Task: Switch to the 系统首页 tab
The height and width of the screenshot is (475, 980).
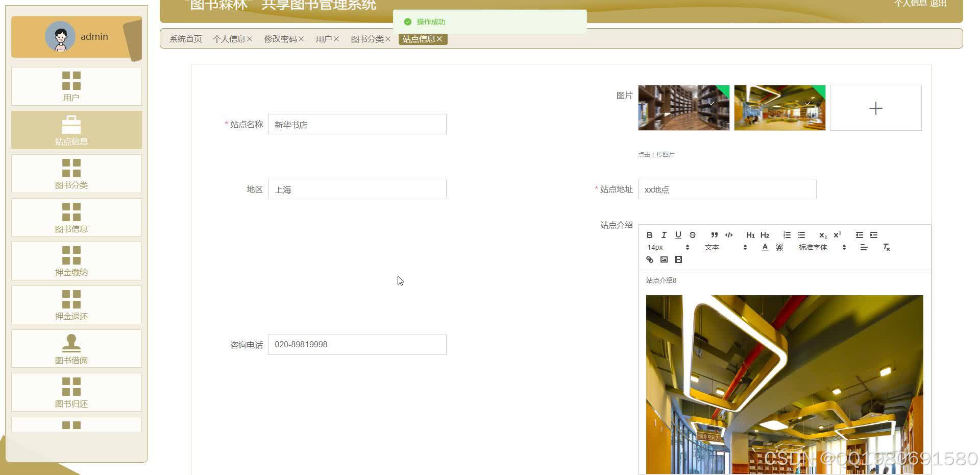Action: coord(185,38)
